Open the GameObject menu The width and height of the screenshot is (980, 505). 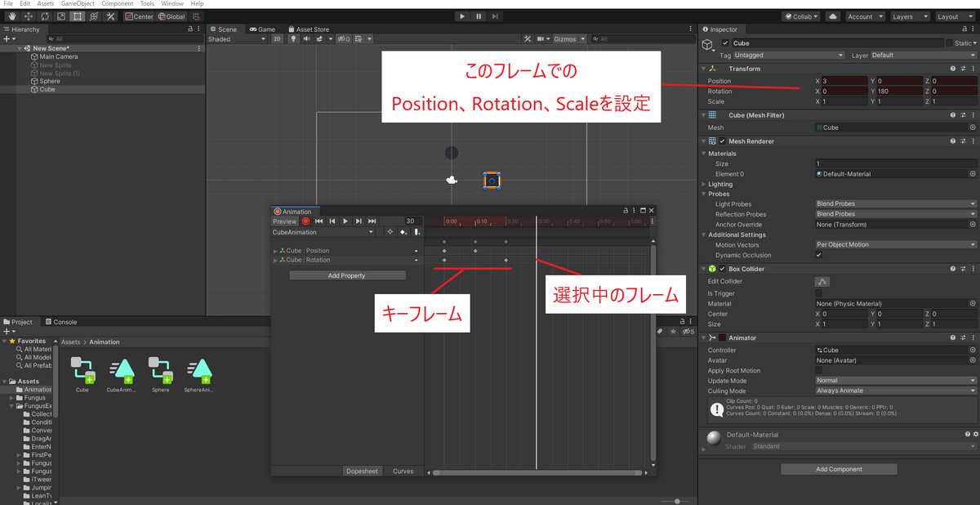coord(78,4)
